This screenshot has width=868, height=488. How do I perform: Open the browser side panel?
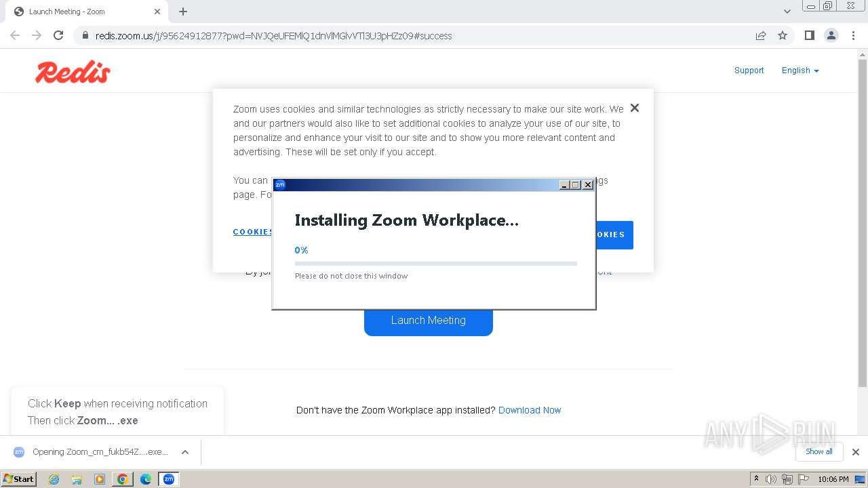[809, 35]
